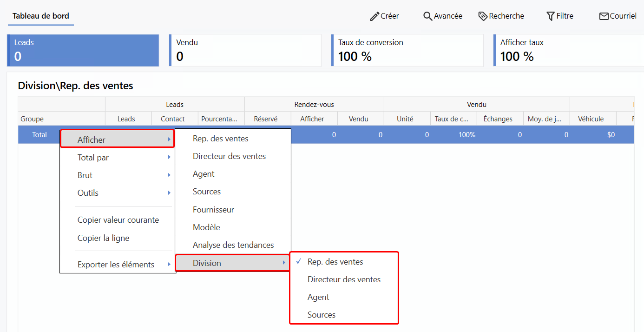
Task: Click the Créer pencil icon
Action: click(x=375, y=16)
